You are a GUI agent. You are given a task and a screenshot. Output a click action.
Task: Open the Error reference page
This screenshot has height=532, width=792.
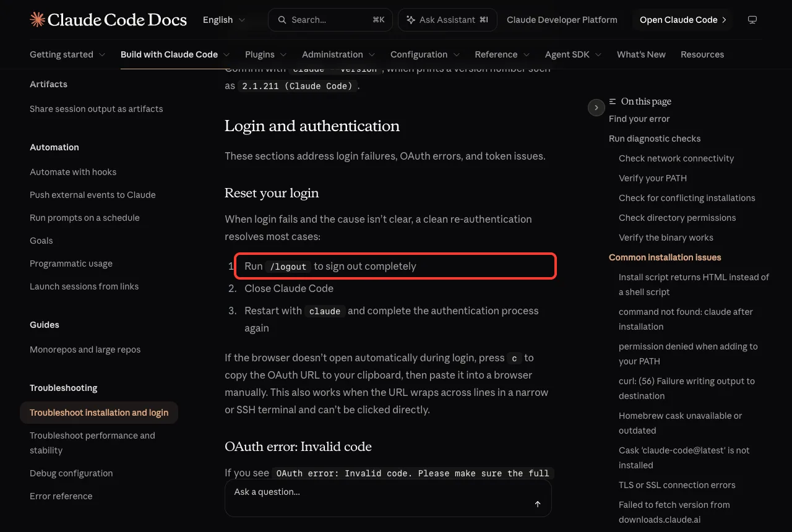61,496
